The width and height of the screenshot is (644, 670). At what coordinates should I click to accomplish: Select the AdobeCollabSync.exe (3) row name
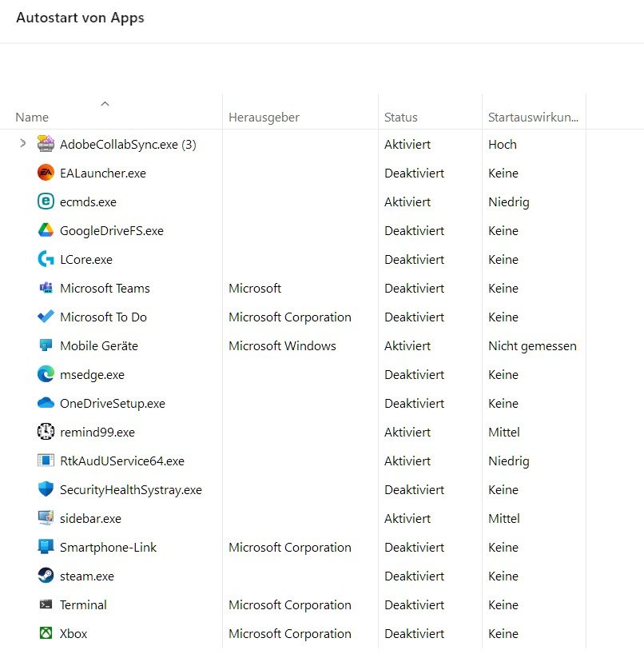click(x=128, y=145)
